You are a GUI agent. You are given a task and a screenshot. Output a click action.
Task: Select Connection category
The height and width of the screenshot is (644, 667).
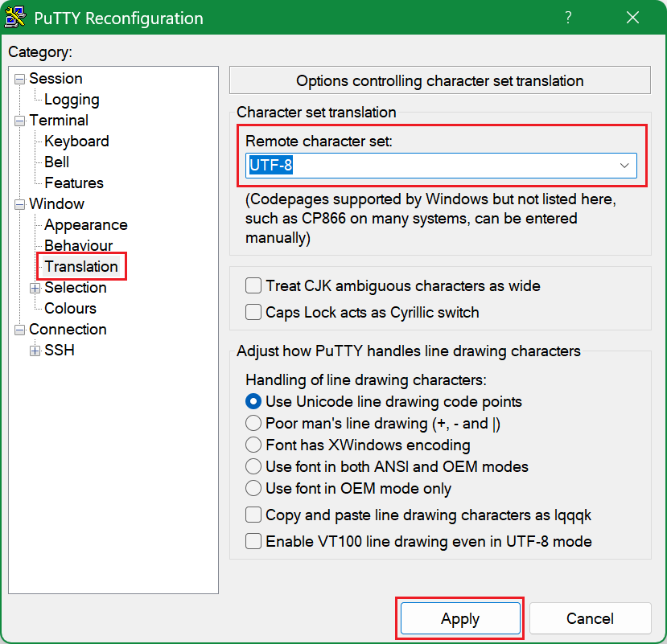[x=68, y=330]
